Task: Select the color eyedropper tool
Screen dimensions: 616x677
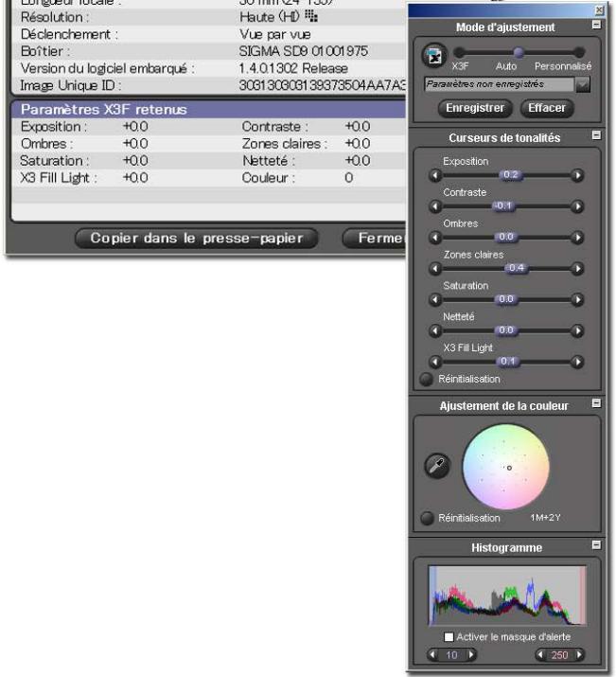Action: (x=437, y=466)
